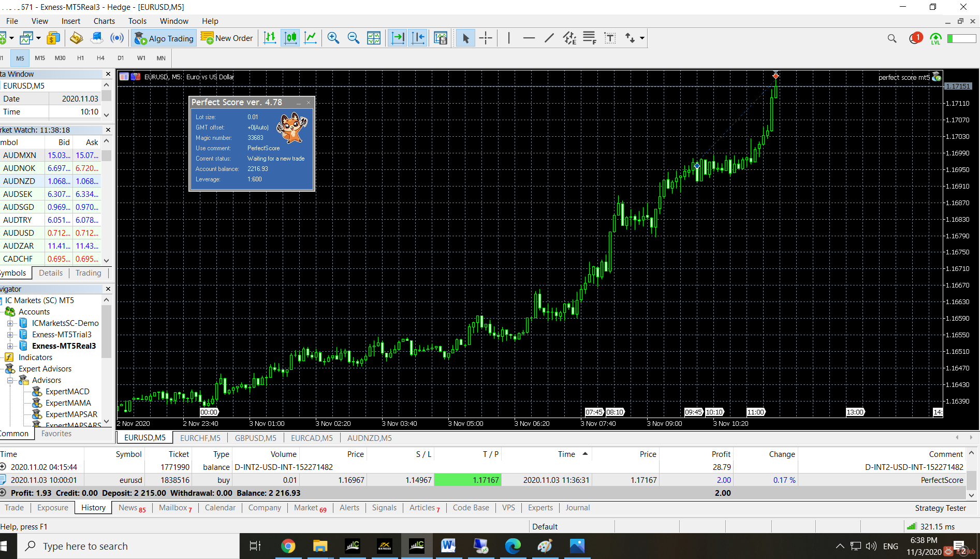Image resolution: width=980 pixels, height=559 pixels.
Task: Switch chart to bar chart type
Action: 270,38
